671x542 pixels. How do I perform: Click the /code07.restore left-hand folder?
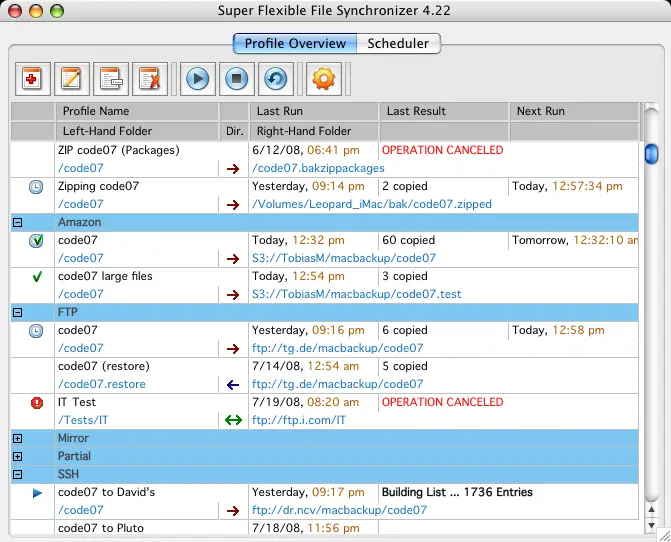(x=101, y=384)
